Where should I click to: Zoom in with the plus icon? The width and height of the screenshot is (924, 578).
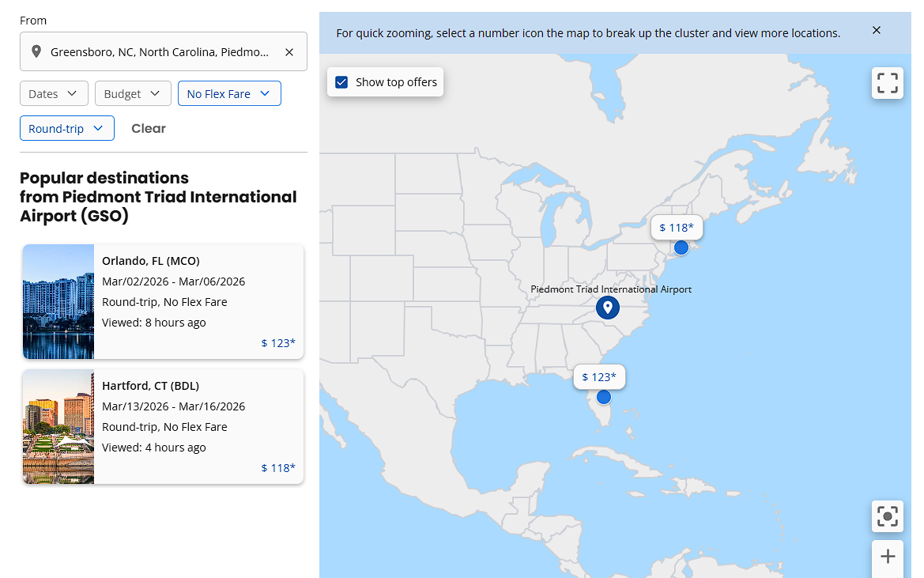[x=888, y=557]
